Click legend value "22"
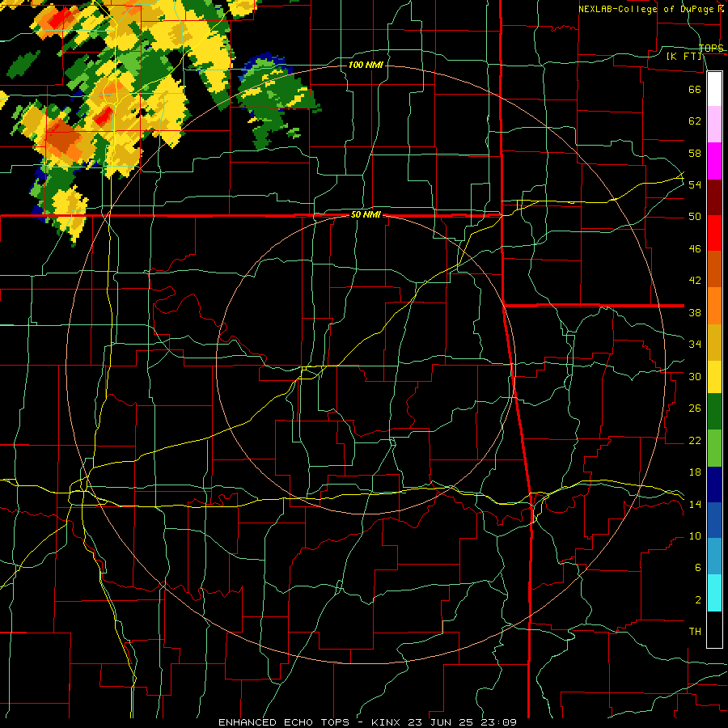This screenshot has width=728, height=728. pos(695,440)
